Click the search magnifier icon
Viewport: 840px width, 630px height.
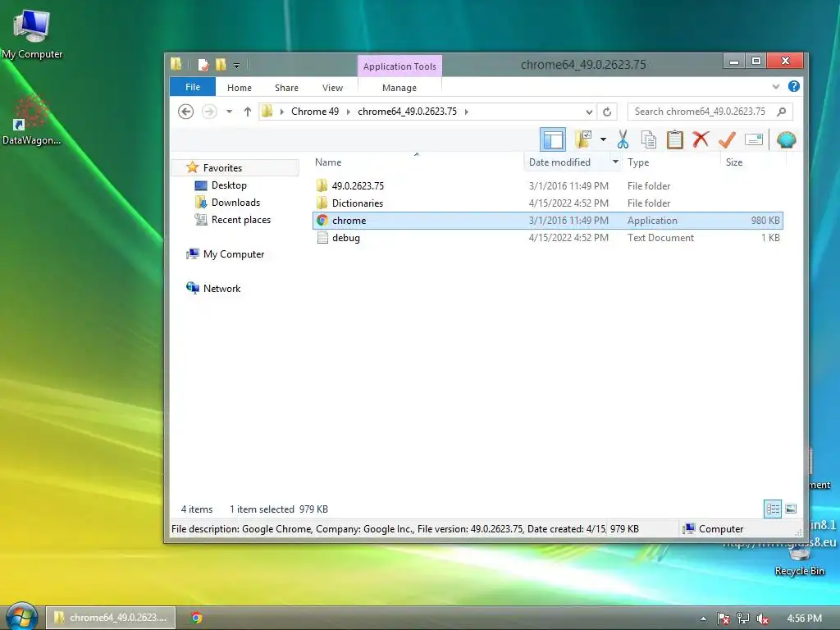782,112
